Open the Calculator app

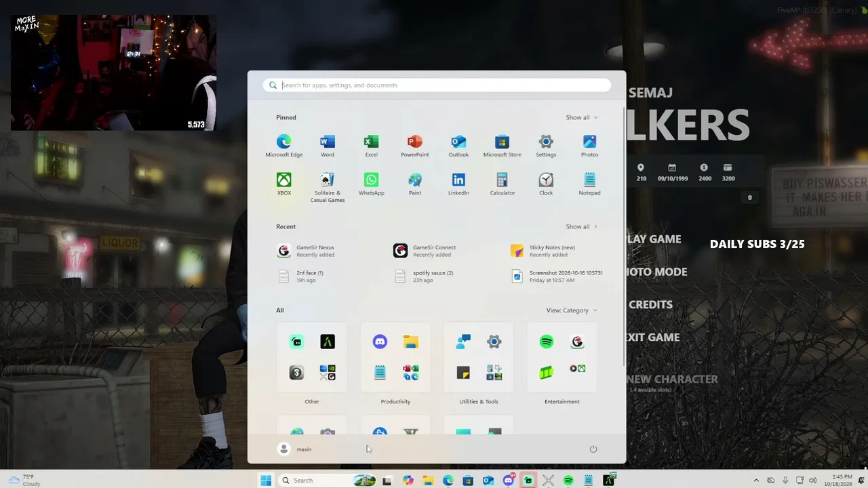click(x=502, y=184)
